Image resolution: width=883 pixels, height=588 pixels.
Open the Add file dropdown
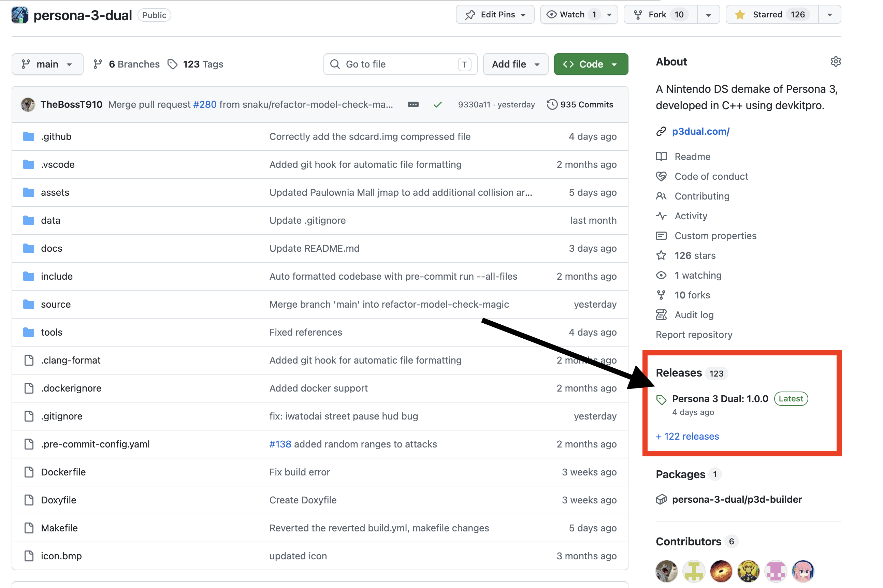click(516, 64)
